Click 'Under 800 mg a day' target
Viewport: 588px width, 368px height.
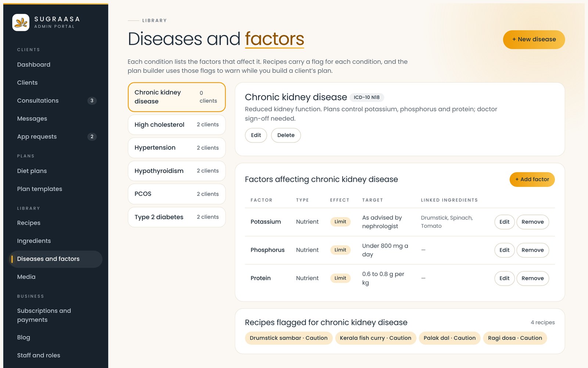(385, 250)
